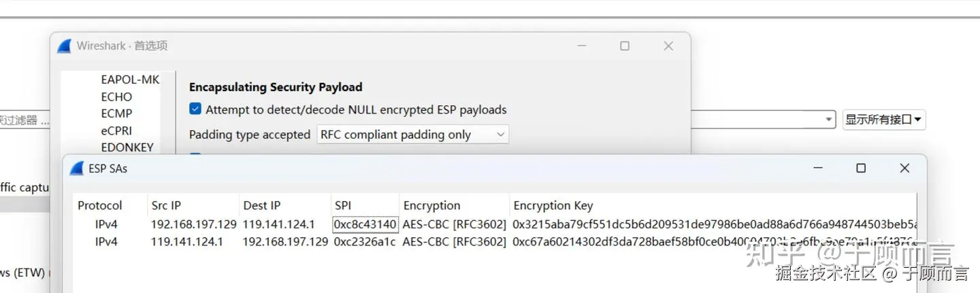
Task: Click the ESP SAs dialog shark fin icon
Action: click(76, 169)
